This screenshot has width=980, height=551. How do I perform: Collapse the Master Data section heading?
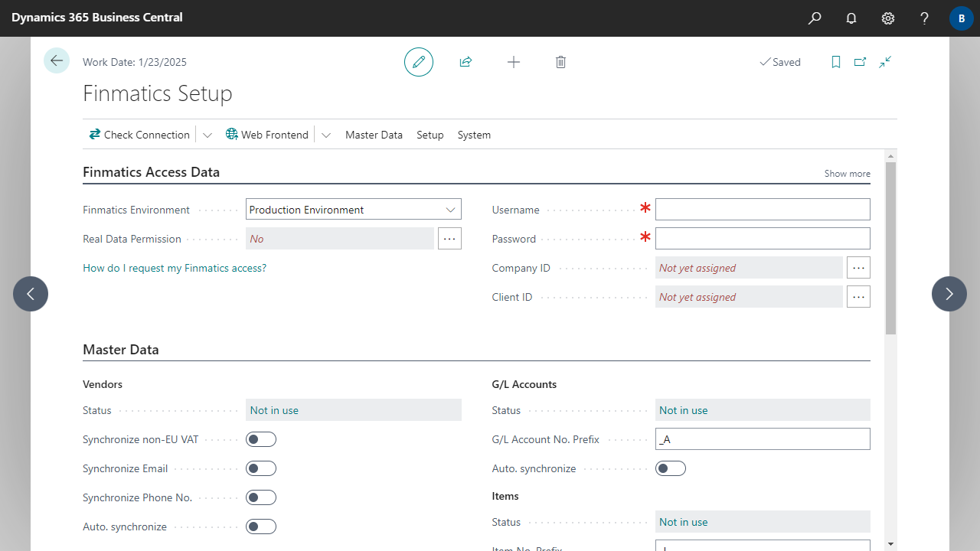[121, 350]
